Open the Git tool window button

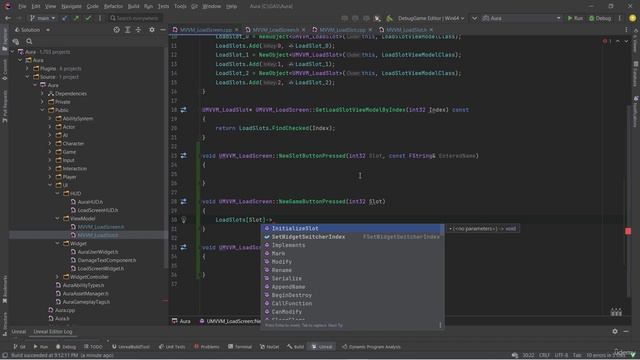[19, 347]
